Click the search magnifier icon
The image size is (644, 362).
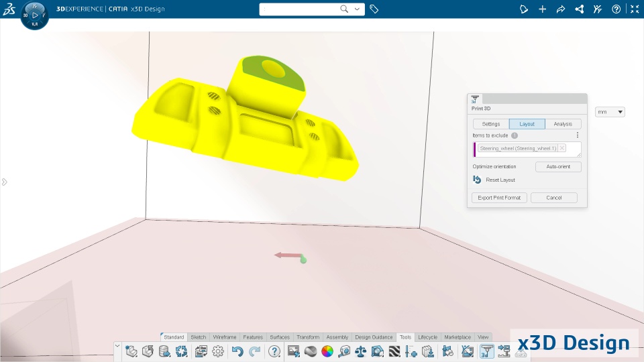coord(344,9)
